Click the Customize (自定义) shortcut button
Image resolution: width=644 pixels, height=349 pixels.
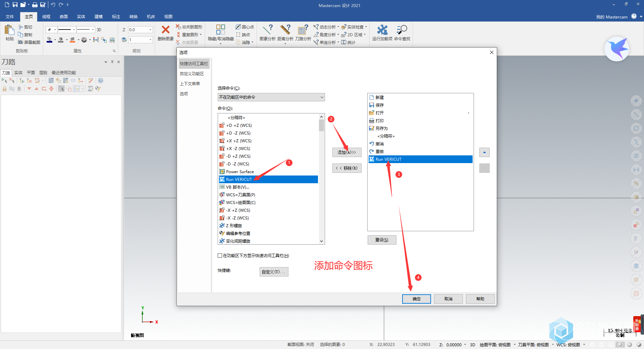click(274, 272)
